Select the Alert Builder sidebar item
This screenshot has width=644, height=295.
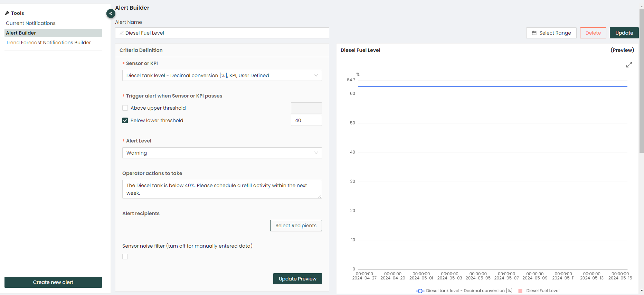pos(21,33)
